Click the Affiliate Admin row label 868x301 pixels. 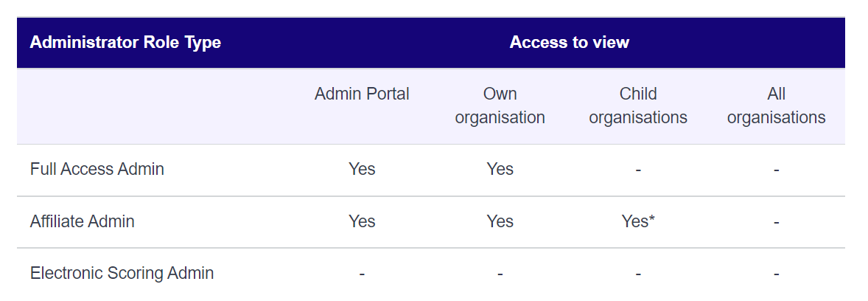[82, 222]
